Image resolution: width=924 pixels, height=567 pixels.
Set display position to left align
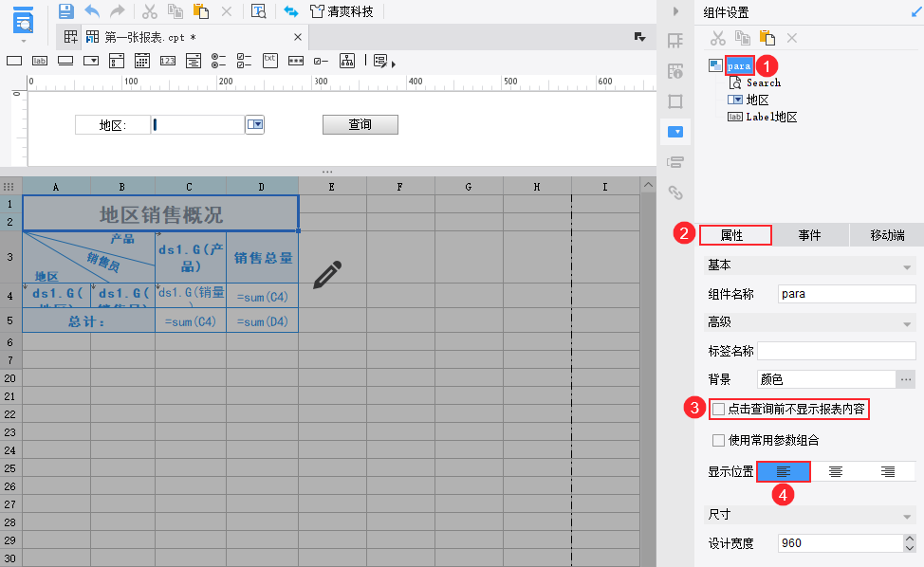[784, 471]
